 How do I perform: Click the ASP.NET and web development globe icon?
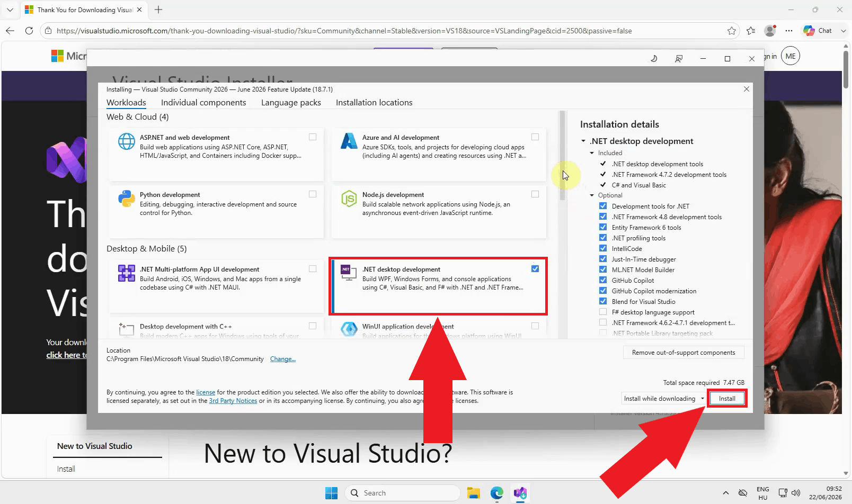(126, 141)
